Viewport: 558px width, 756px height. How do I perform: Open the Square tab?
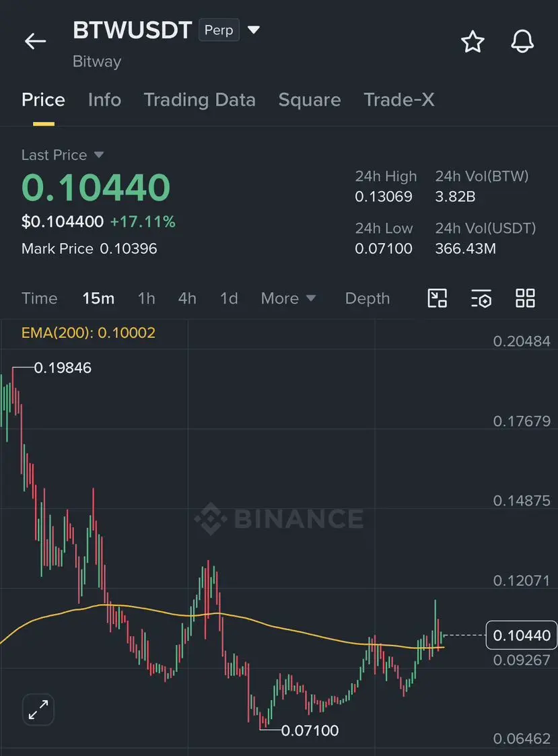click(x=310, y=100)
